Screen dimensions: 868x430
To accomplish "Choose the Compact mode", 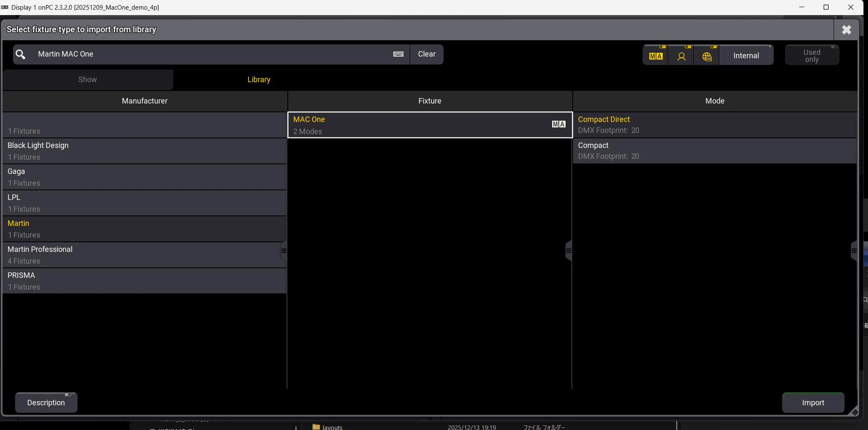I will click(x=715, y=151).
